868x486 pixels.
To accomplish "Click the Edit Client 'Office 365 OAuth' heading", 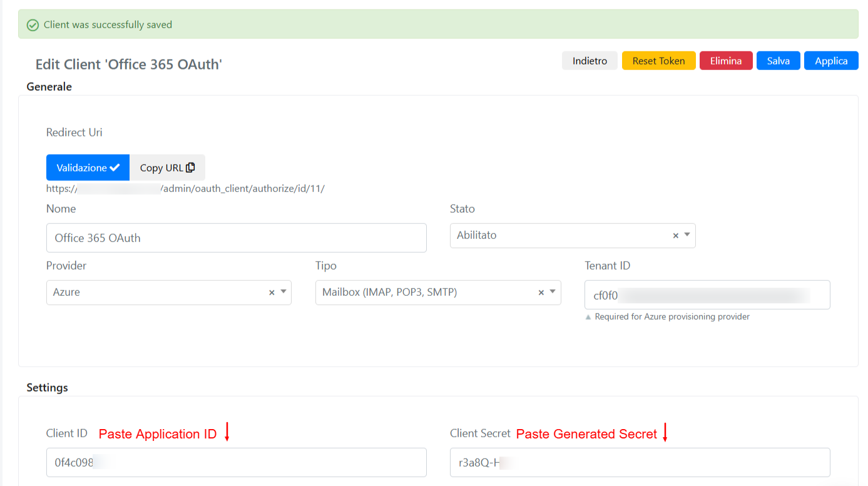I will [129, 64].
